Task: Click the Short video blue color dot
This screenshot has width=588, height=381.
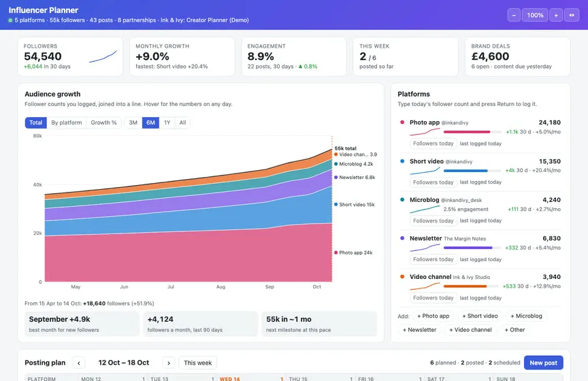Action: 402,161
